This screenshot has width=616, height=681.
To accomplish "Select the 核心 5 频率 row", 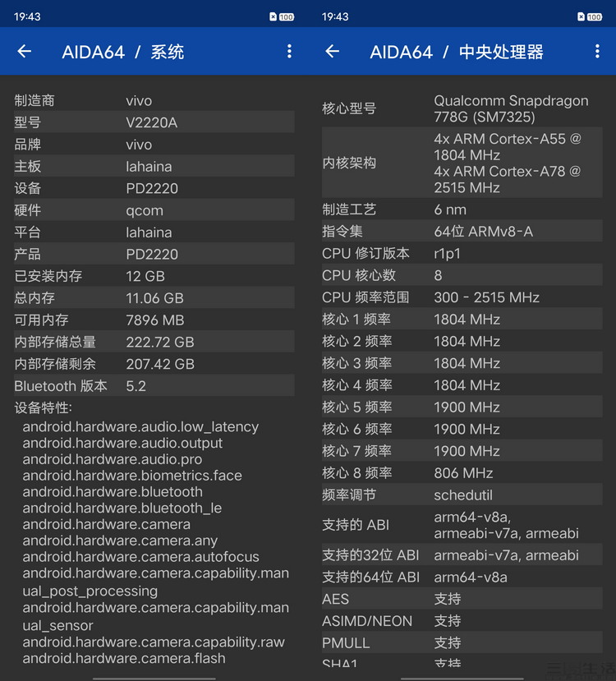I will [x=462, y=407].
